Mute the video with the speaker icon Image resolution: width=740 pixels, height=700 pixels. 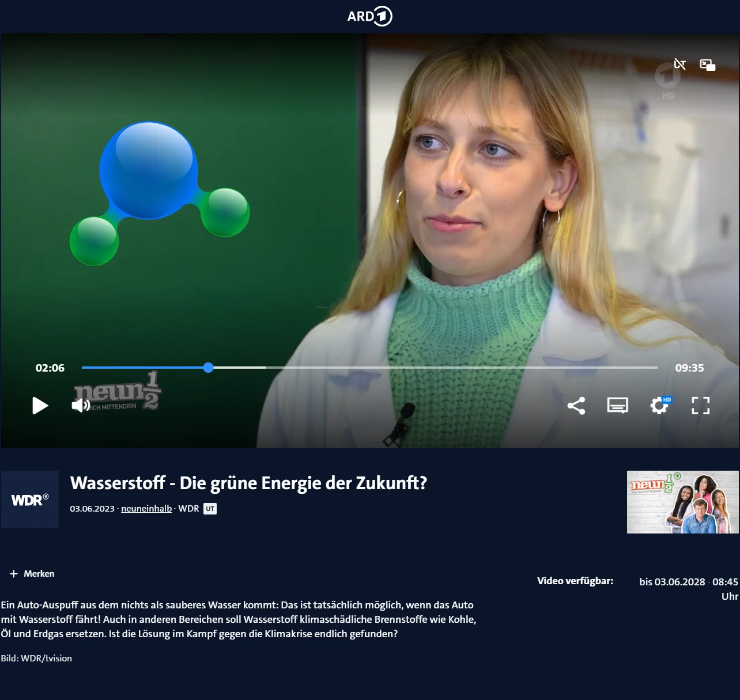point(80,406)
